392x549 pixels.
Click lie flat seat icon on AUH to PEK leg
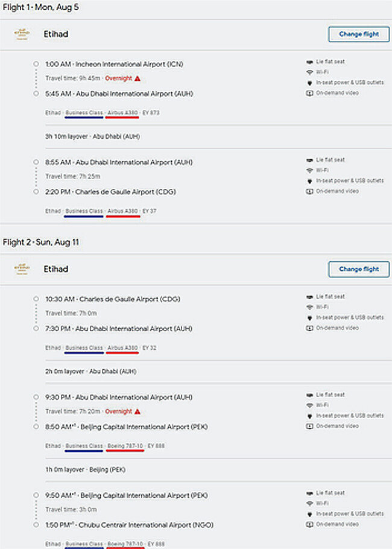[x=309, y=395]
